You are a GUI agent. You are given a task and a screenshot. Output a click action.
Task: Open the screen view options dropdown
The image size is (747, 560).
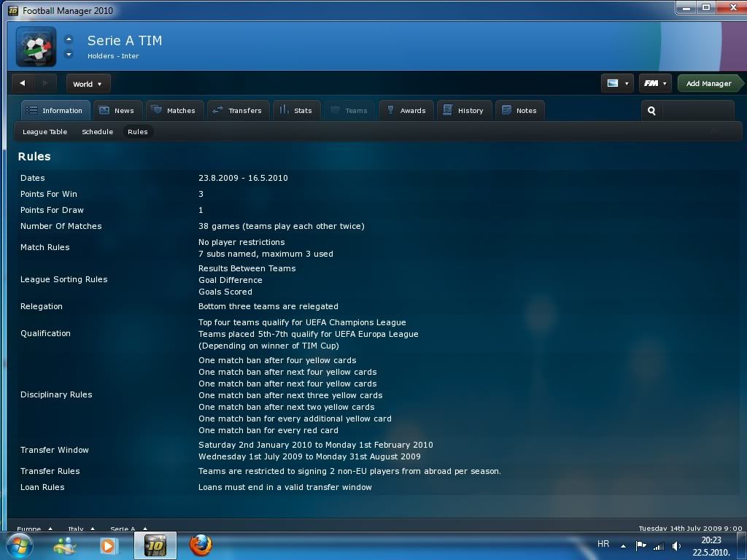point(616,83)
